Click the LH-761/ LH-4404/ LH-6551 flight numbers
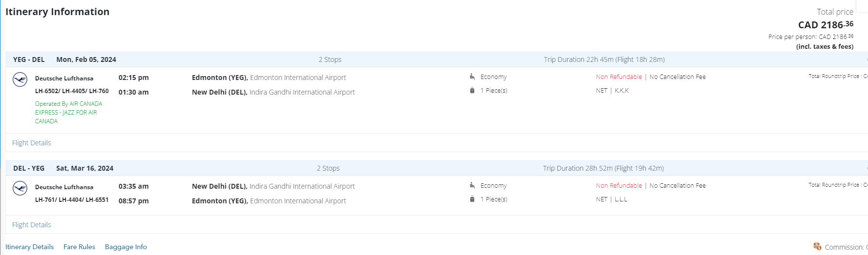 (72, 200)
